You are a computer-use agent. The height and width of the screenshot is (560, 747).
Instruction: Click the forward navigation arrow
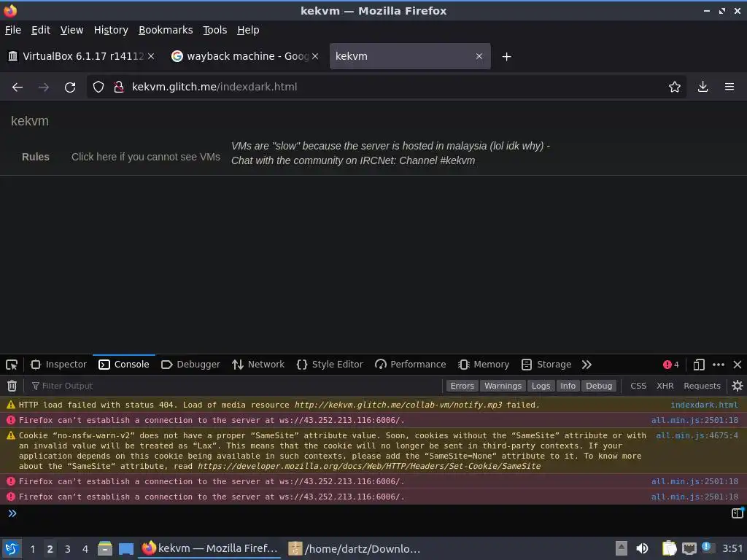pos(43,87)
